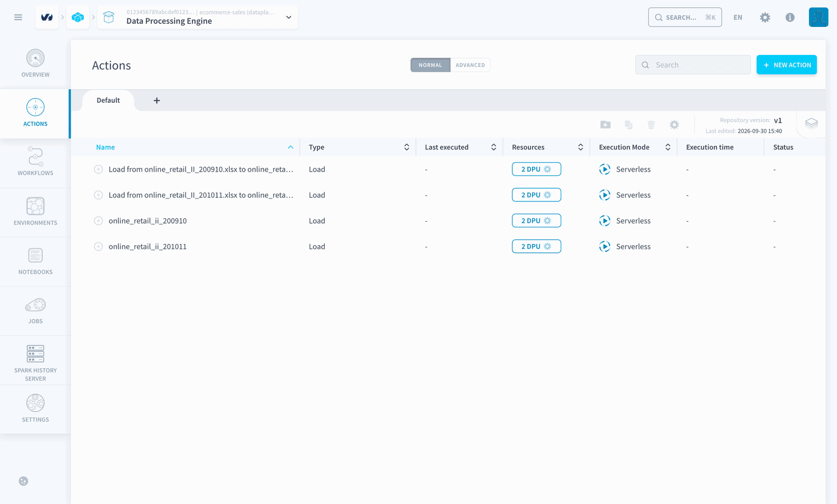Screen dimensions: 837x504
Task: Expand the online_retail_ii_200910 row
Action: coord(99,221)
